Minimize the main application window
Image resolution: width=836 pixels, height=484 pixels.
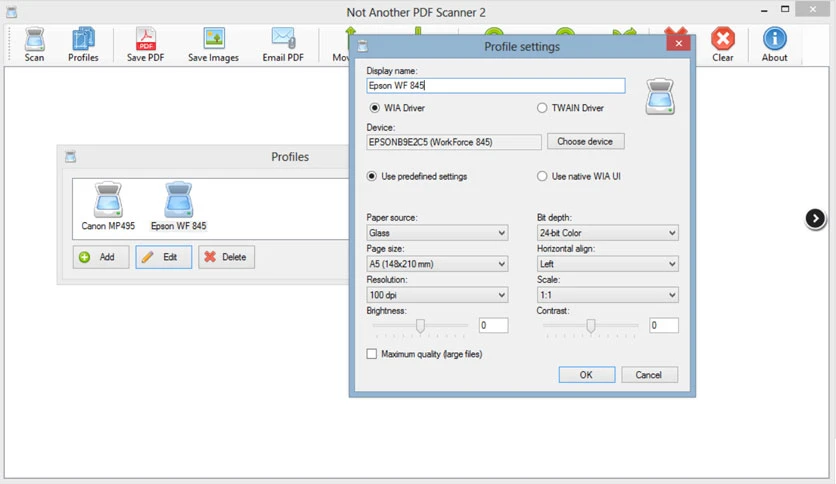[764, 10]
